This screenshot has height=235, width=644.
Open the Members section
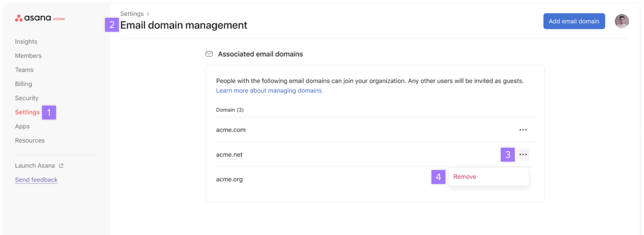pyautogui.click(x=28, y=56)
